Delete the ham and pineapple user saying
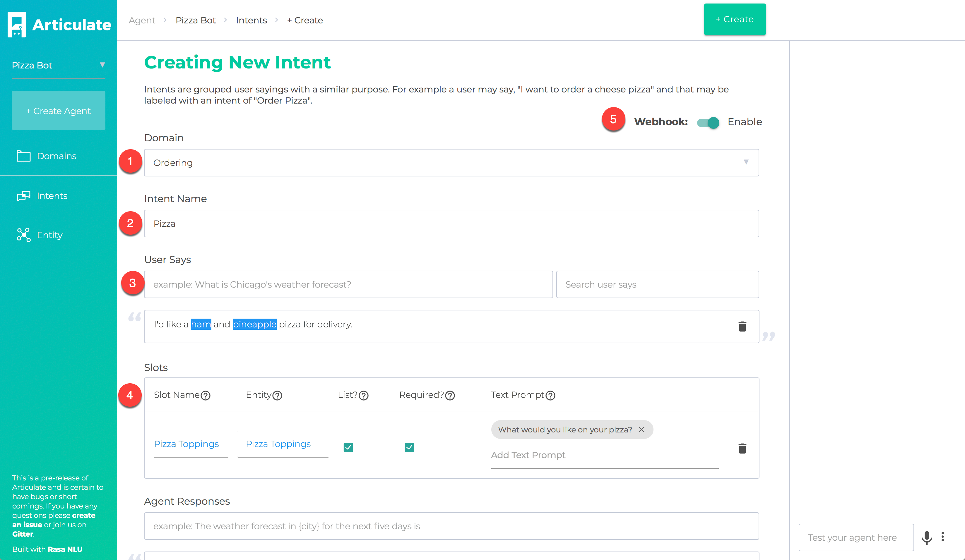Image resolution: width=965 pixels, height=560 pixels. point(742,326)
